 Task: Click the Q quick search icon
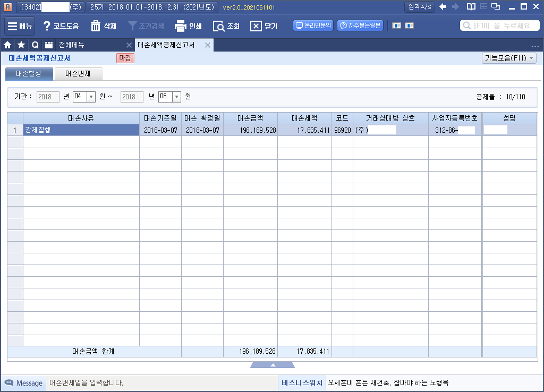pos(35,45)
